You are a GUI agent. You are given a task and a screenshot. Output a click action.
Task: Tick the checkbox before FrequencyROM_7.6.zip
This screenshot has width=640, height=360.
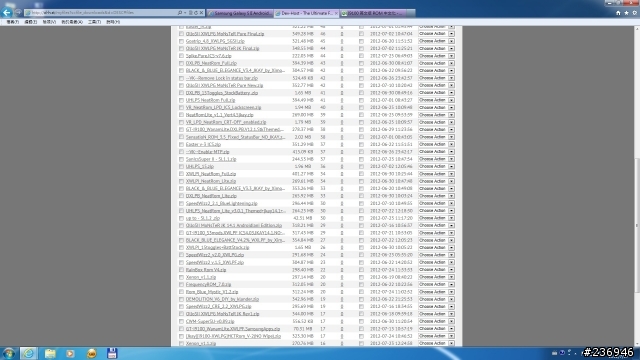click(181, 284)
